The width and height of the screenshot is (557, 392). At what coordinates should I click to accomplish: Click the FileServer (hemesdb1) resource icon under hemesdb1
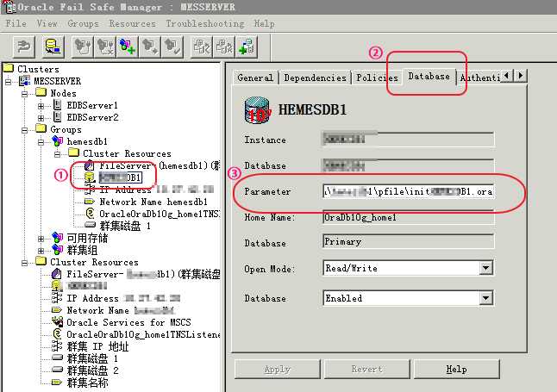click(x=90, y=165)
